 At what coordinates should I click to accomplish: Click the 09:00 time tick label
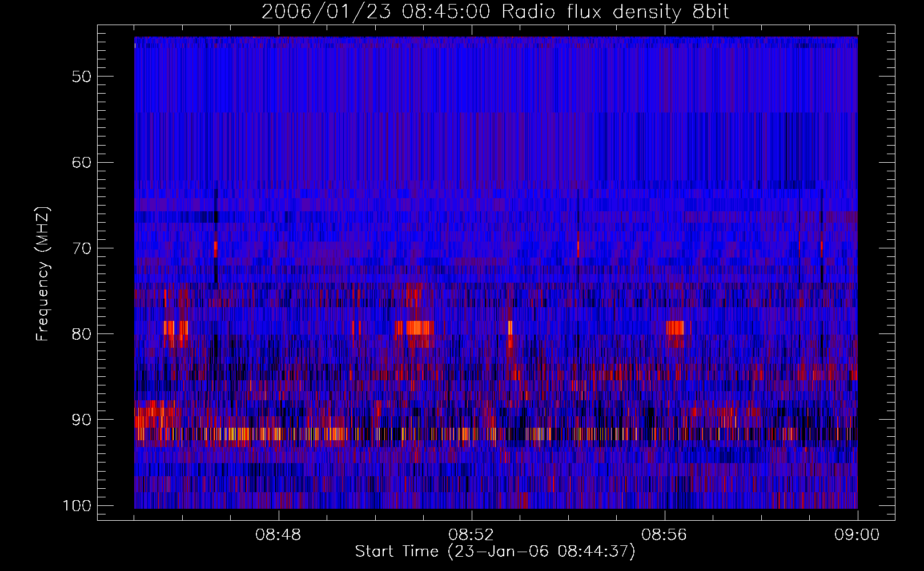tap(857, 535)
